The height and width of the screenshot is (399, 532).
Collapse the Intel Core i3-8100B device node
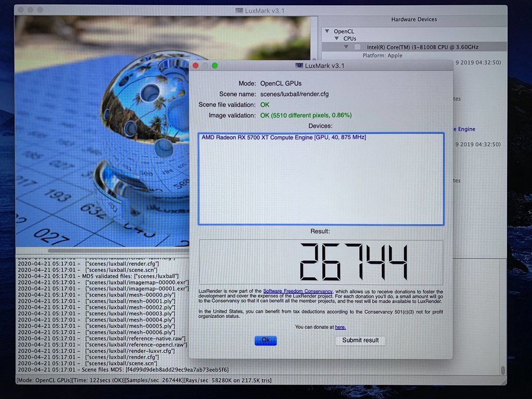pyautogui.click(x=346, y=47)
